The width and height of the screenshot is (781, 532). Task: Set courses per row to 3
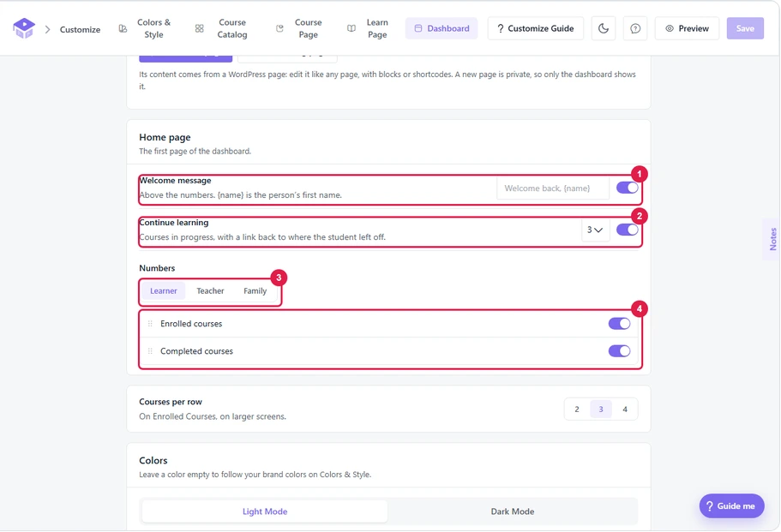601,409
